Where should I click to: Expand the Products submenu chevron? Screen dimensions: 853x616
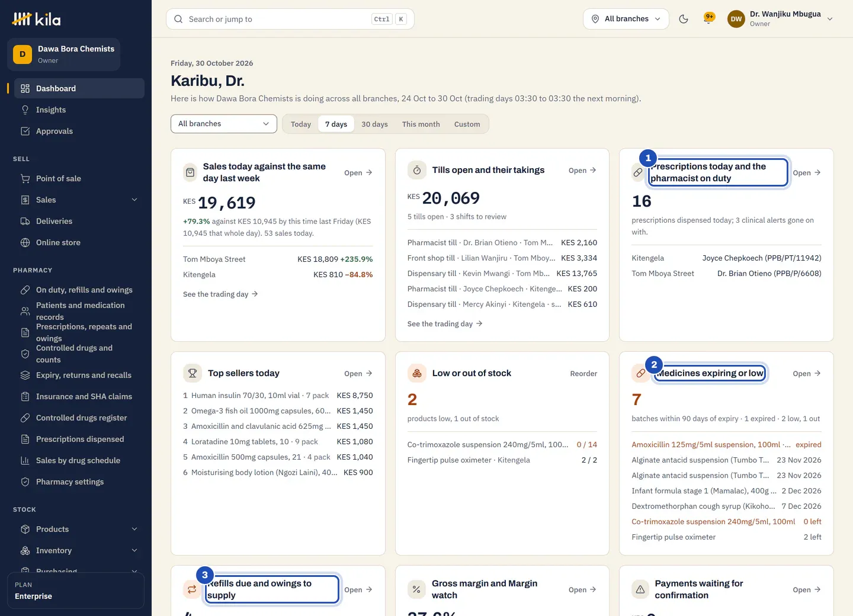134,529
